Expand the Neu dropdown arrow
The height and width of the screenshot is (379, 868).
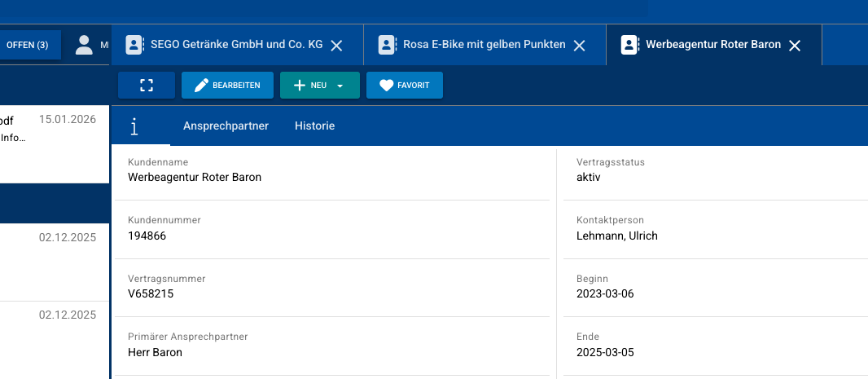click(x=340, y=86)
